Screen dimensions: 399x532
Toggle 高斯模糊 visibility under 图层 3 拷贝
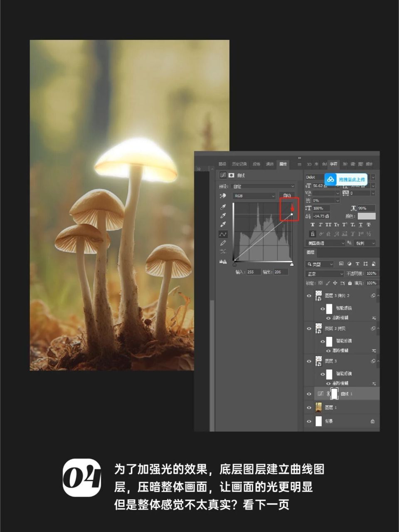click(328, 350)
